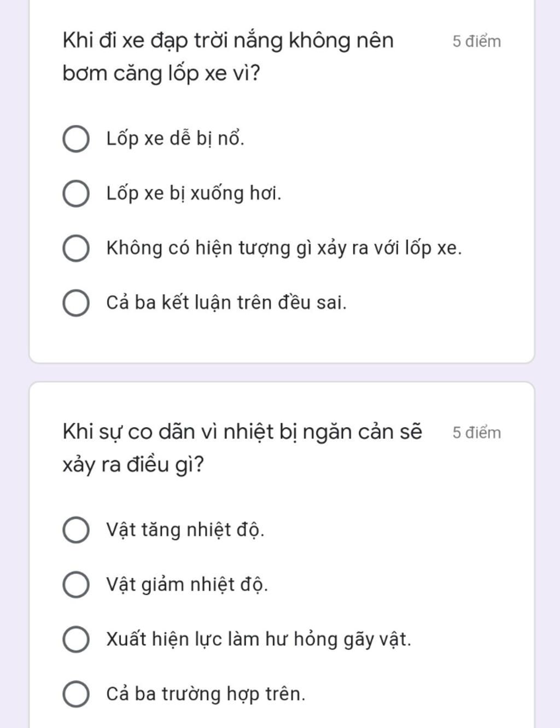Tick radio circle for 'Không có hiện tượng gì xảy ra'
The width and height of the screenshot is (560, 728).
[76, 248]
